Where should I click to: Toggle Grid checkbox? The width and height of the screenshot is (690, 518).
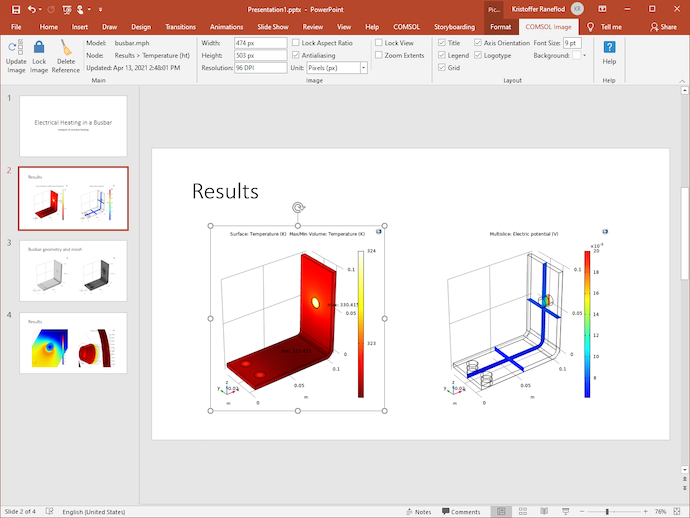tap(442, 67)
